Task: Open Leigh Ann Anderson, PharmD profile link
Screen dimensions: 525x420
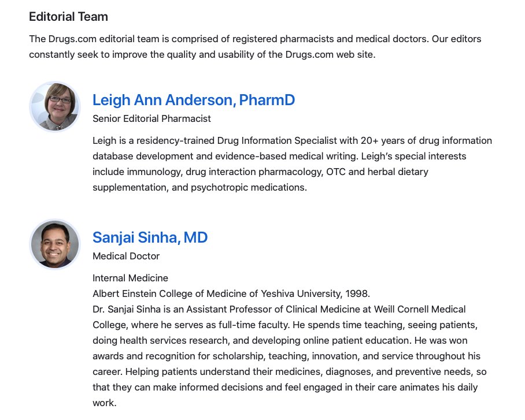Action: click(194, 100)
